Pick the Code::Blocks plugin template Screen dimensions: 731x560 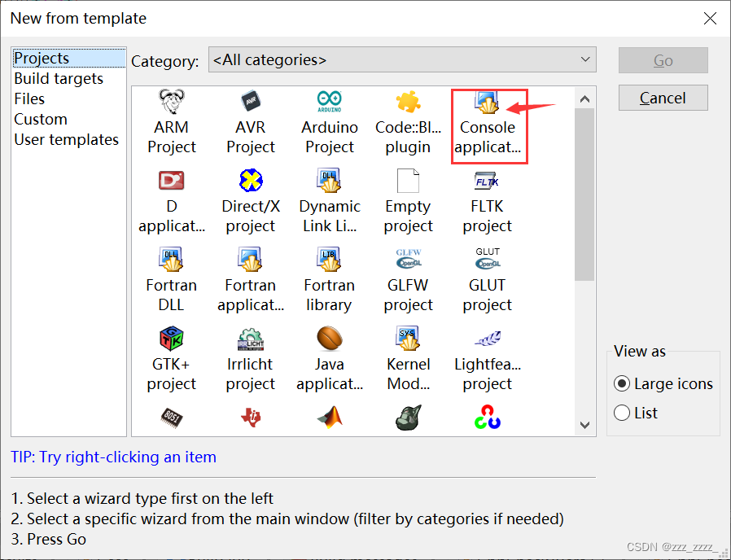(x=408, y=123)
